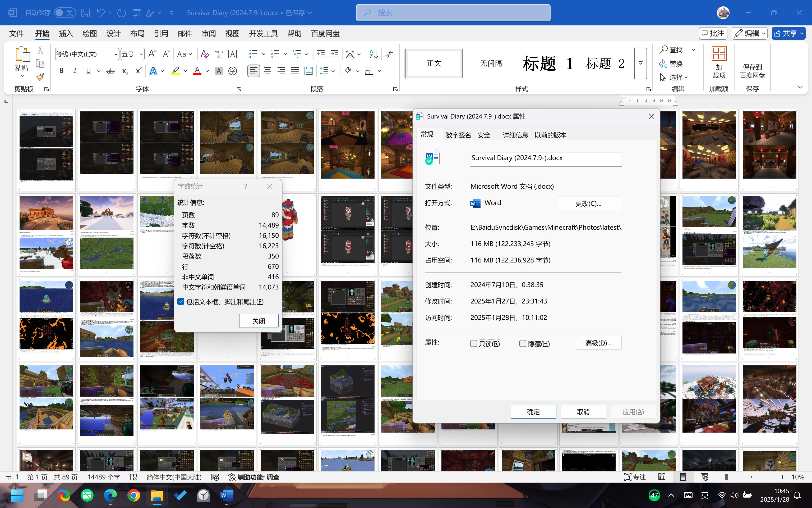Close the word count dialog with 关闭

259,321
